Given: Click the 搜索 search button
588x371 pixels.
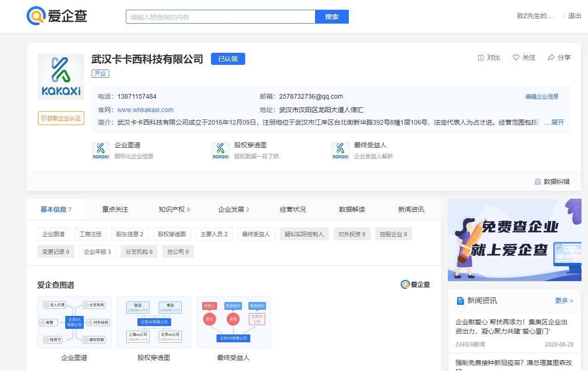Looking at the screenshot, I should click(x=332, y=17).
